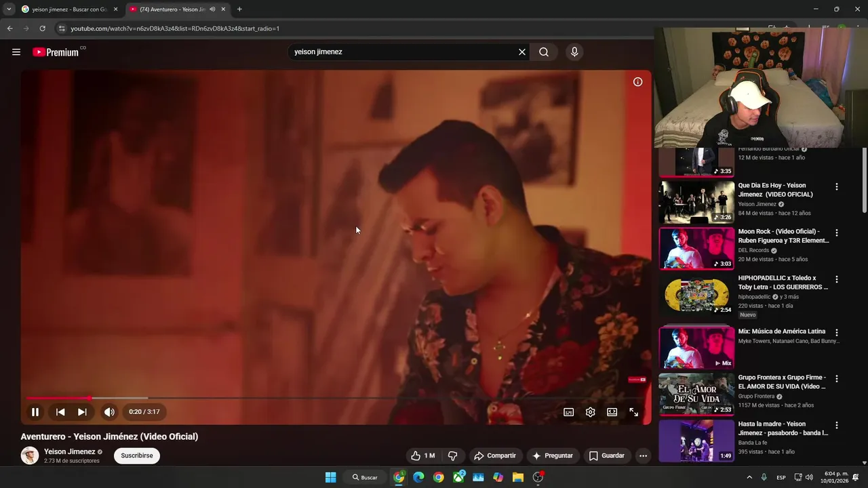Open Yeison Jimenez channel name link
The height and width of the screenshot is (488, 868).
(70, 451)
